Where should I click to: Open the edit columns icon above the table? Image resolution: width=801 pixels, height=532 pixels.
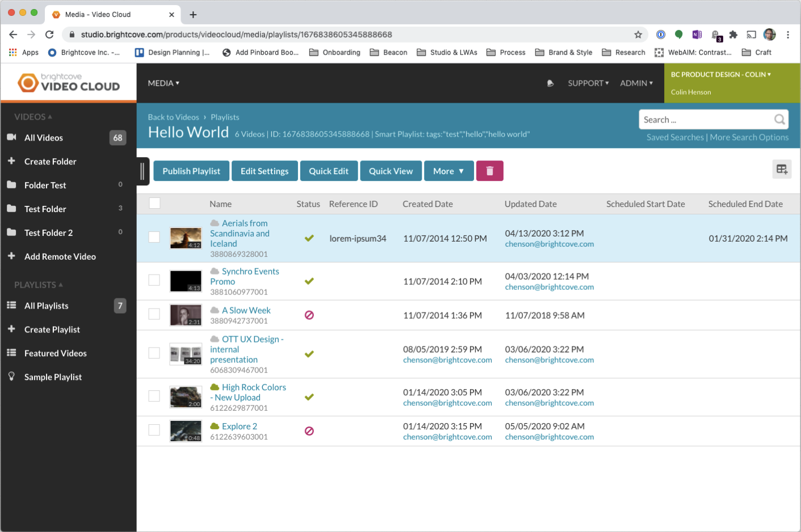tap(782, 169)
